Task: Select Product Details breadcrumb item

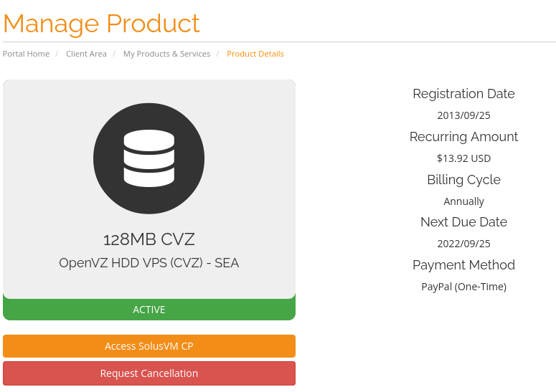Action: click(x=255, y=54)
